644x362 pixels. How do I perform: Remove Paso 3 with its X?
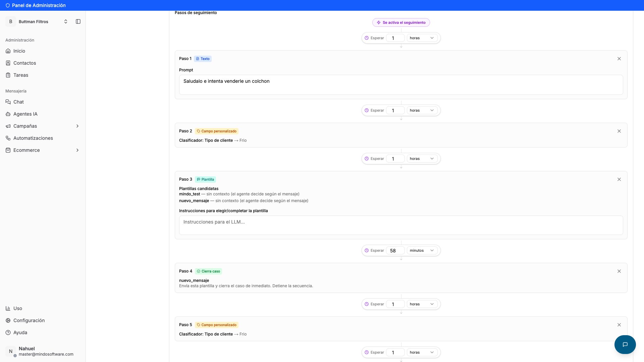(619, 179)
